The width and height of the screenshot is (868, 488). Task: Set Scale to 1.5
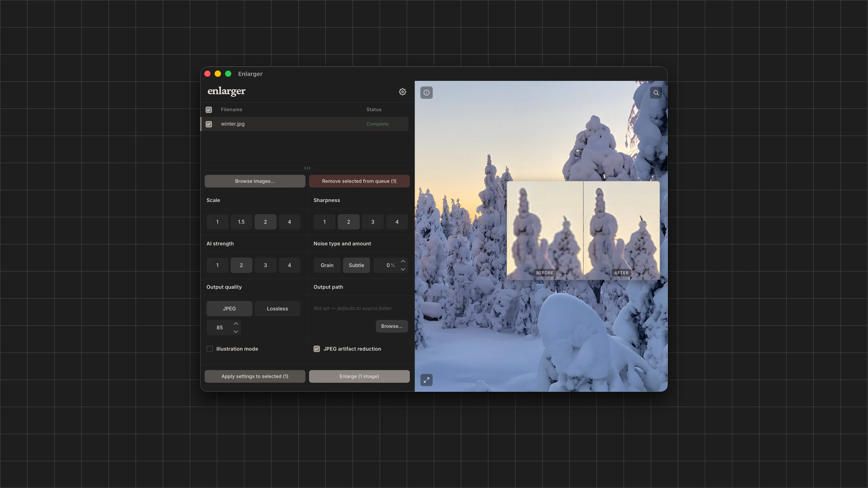point(241,222)
